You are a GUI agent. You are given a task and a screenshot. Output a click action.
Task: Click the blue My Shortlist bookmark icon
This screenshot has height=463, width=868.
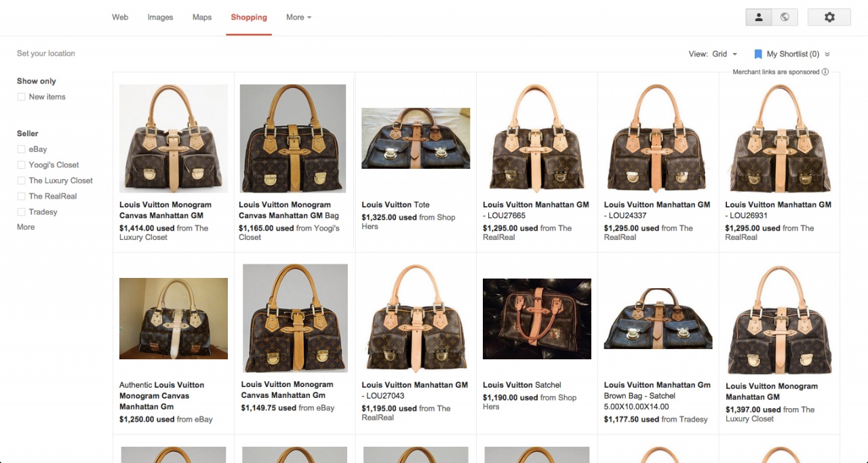click(x=758, y=54)
